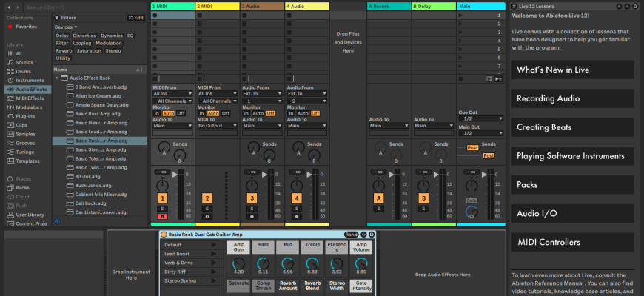Solo track 3 Audio

coord(252,209)
